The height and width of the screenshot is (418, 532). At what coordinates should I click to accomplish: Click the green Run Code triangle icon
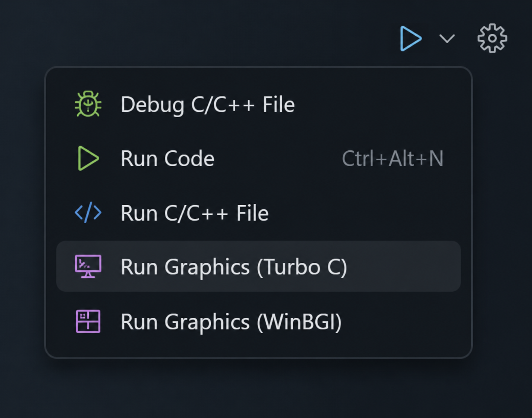[x=88, y=158]
